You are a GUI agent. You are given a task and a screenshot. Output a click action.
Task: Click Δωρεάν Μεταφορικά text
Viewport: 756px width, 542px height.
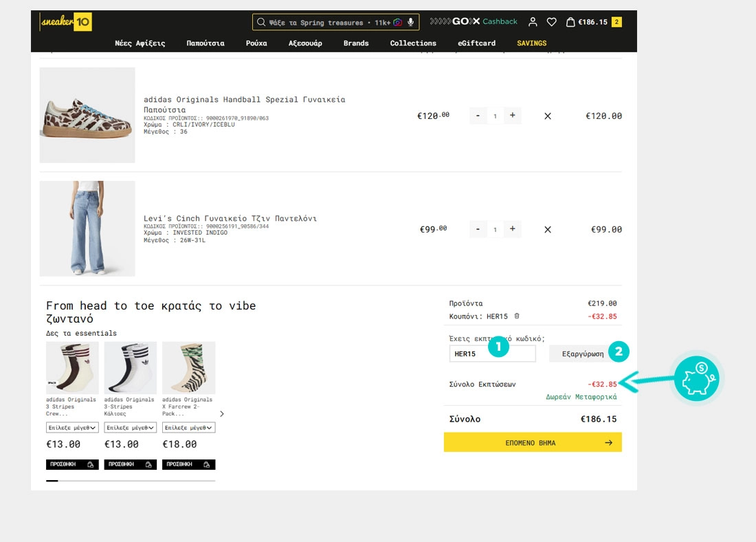pyautogui.click(x=581, y=397)
